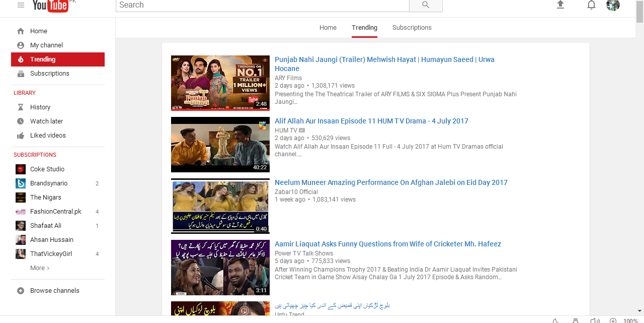
Task: Click The Nigars channel icon
Action: pos(21,198)
